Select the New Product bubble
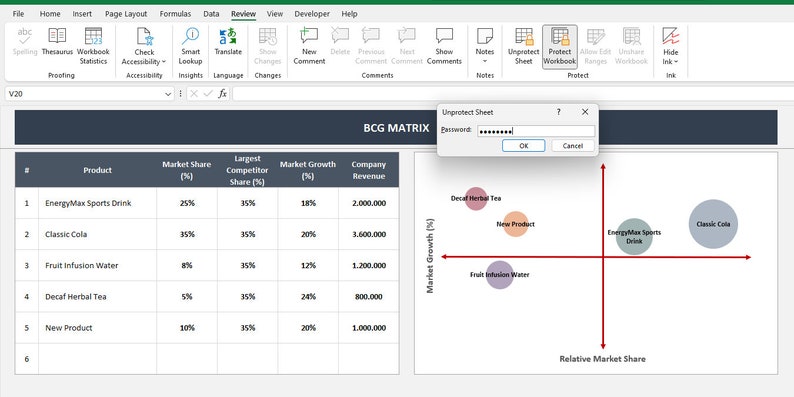Image resolution: width=794 pixels, height=397 pixels. coord(515,224)
